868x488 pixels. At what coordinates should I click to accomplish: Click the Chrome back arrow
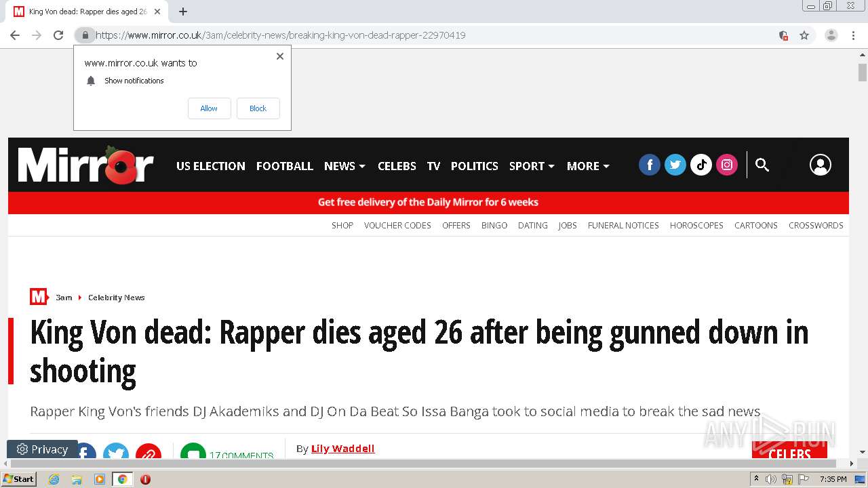(14, 35)
